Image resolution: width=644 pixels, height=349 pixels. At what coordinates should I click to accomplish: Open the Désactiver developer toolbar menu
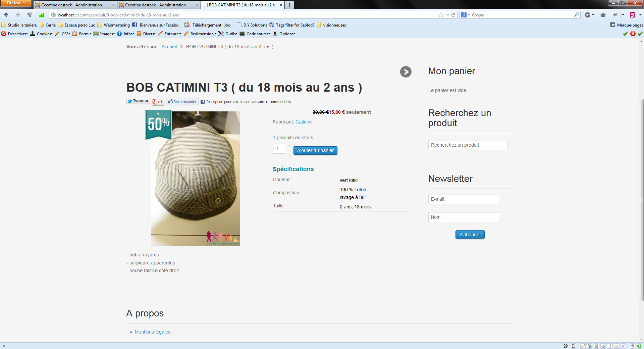pos(15,34)
